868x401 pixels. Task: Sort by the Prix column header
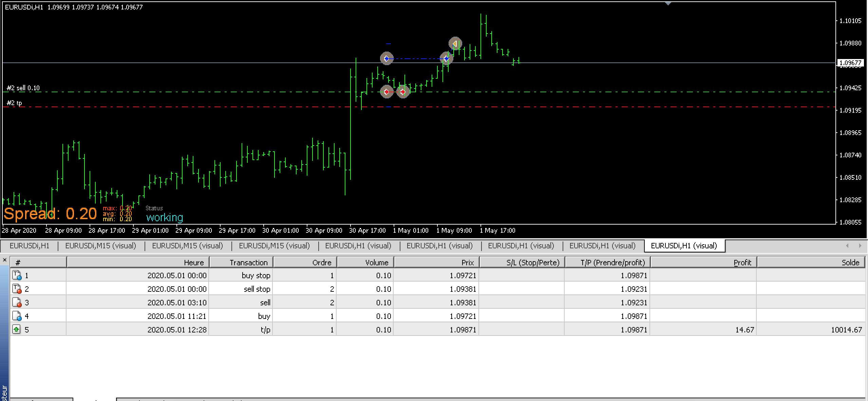tap(436, 262)
